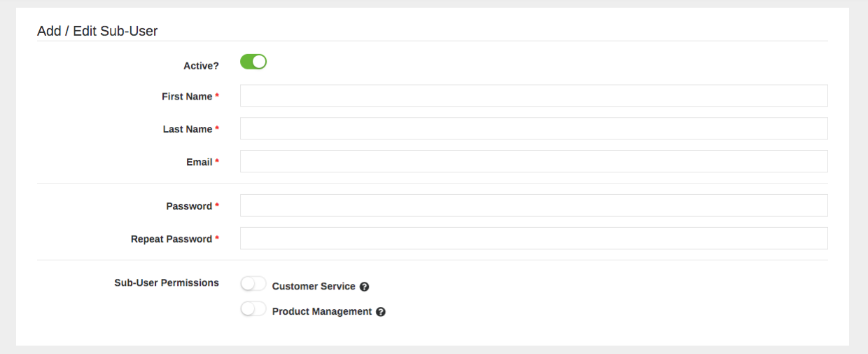868x354 pixels.
Task: Click the Customer Service label text
Action: [x=314, y=287]
